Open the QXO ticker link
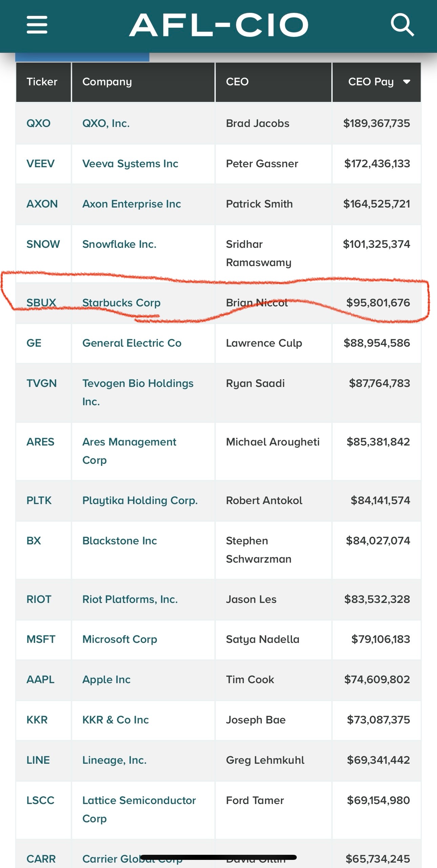Viewport: 437px width, 868px height. pyautogui.click(x=38, y=123)
